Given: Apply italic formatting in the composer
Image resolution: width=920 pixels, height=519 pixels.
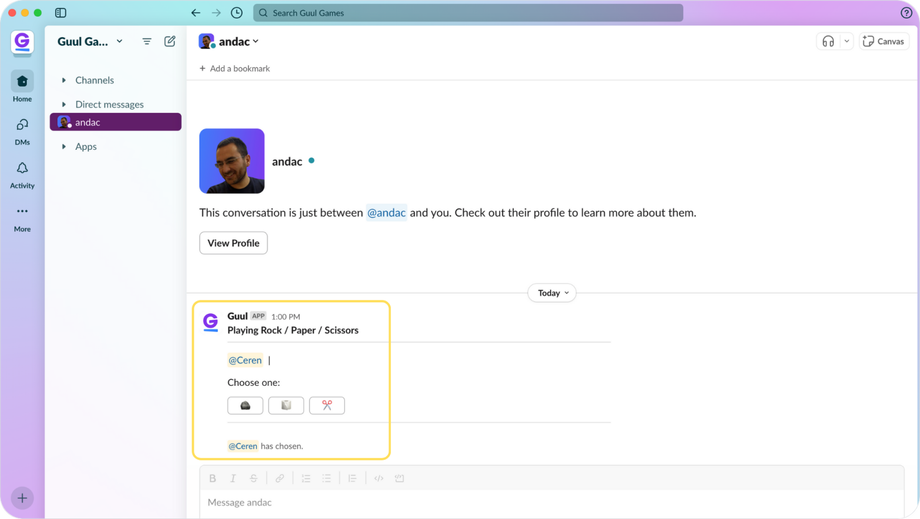Looking at the screenshot, I should coord(233,479).
